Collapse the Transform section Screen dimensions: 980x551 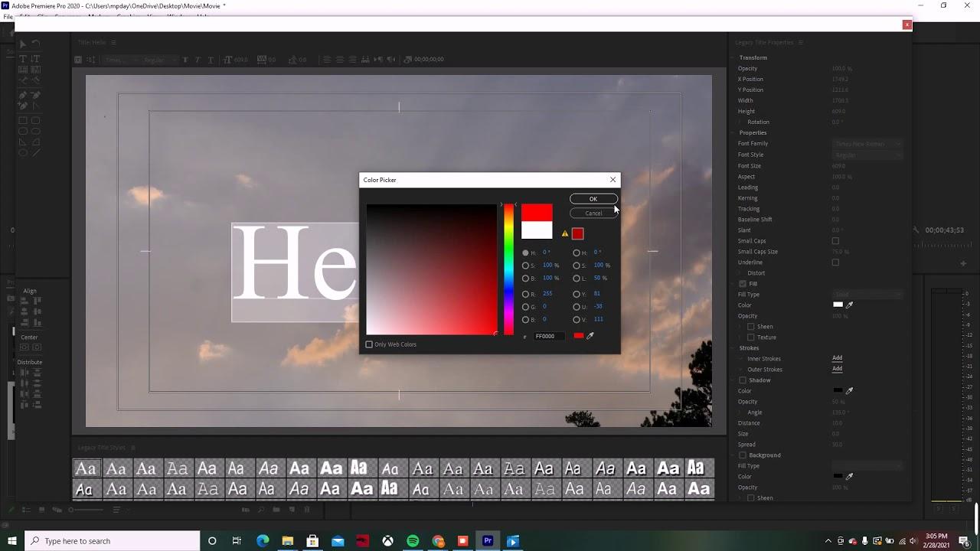(x=733, y=58)
